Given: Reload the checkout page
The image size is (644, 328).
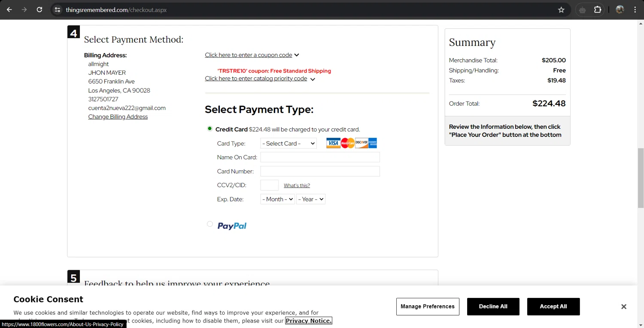Looking at the screenshot, I should 39,9.
